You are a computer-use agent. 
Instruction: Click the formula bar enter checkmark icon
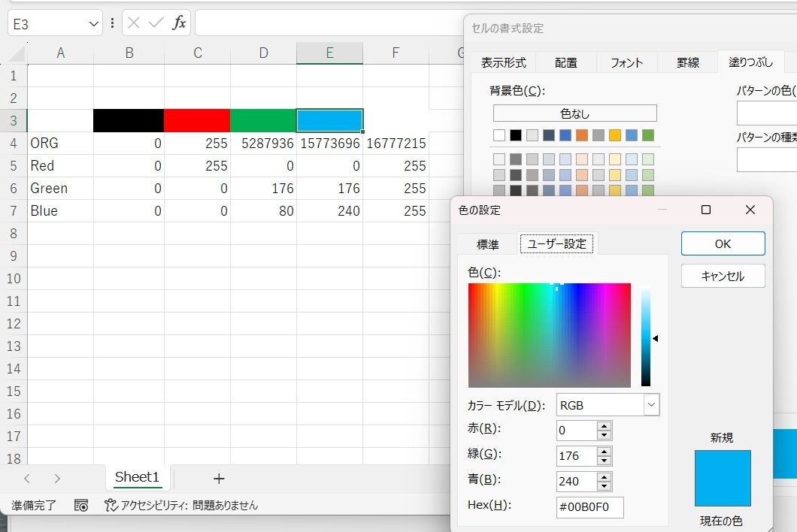click(156, 23)
